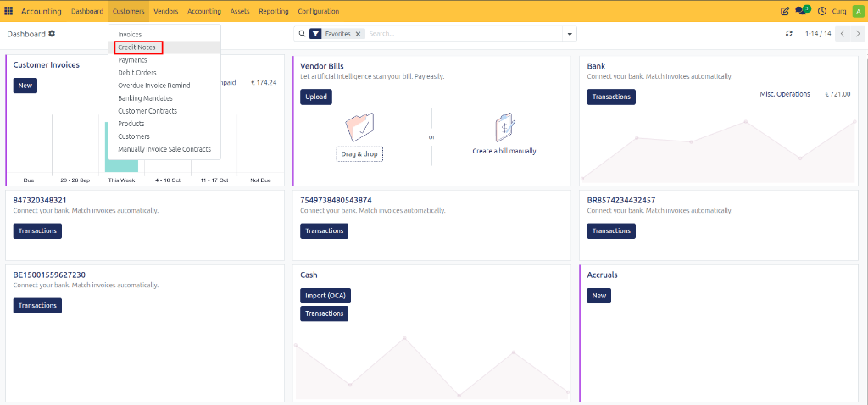
Task: Remove the Favorites filter with its X
Action: click(358, 34)
